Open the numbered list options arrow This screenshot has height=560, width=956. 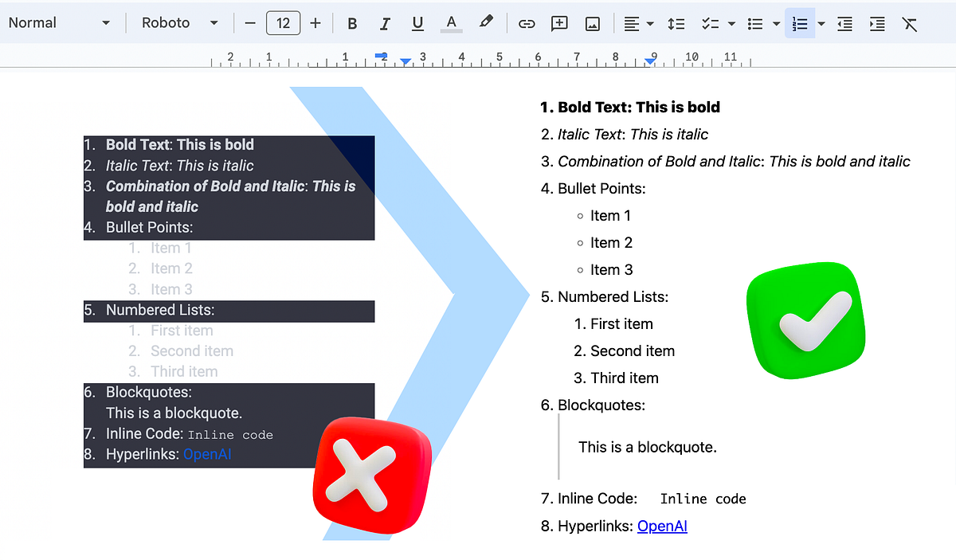[821, 23]
